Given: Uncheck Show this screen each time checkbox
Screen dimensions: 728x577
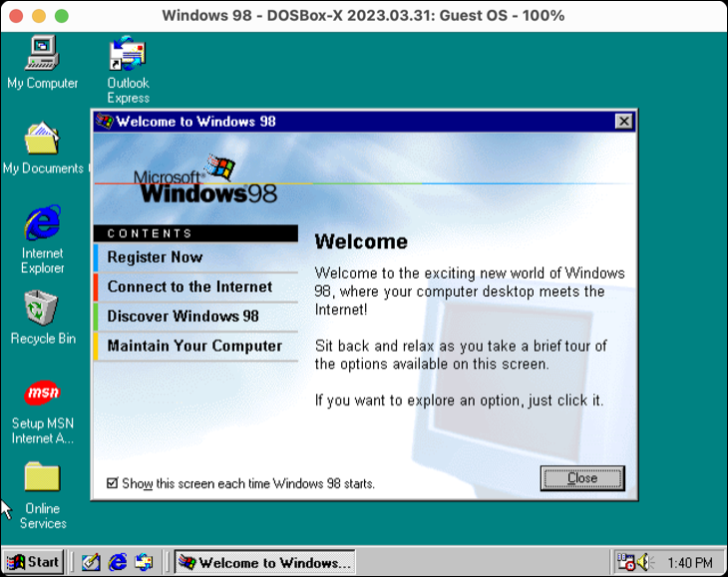Looking at the screenshot, I should [x=112, y=483].
